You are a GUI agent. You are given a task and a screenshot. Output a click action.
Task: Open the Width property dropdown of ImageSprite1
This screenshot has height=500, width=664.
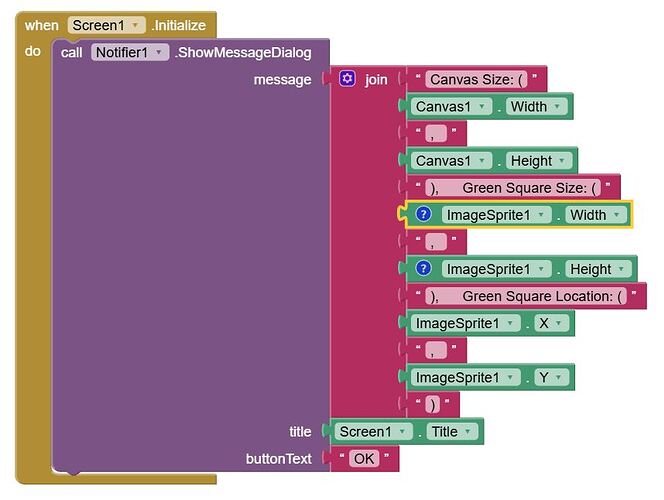(596, 215)
